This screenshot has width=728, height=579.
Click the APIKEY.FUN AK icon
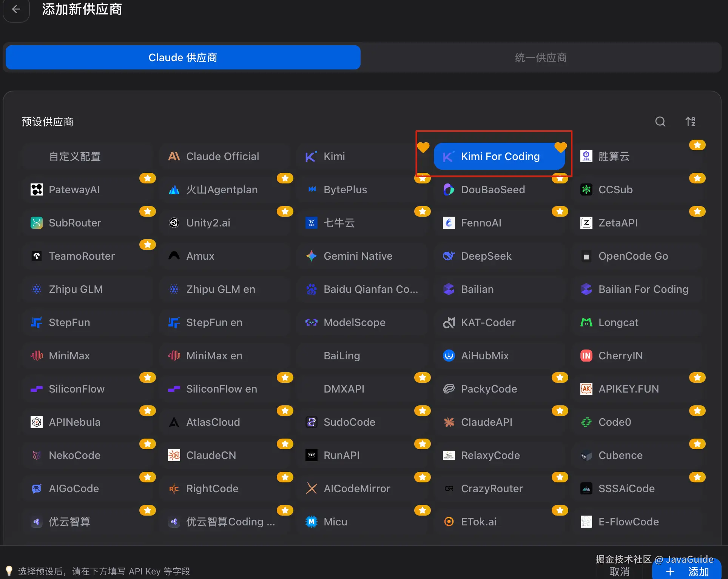coord(586,389)
